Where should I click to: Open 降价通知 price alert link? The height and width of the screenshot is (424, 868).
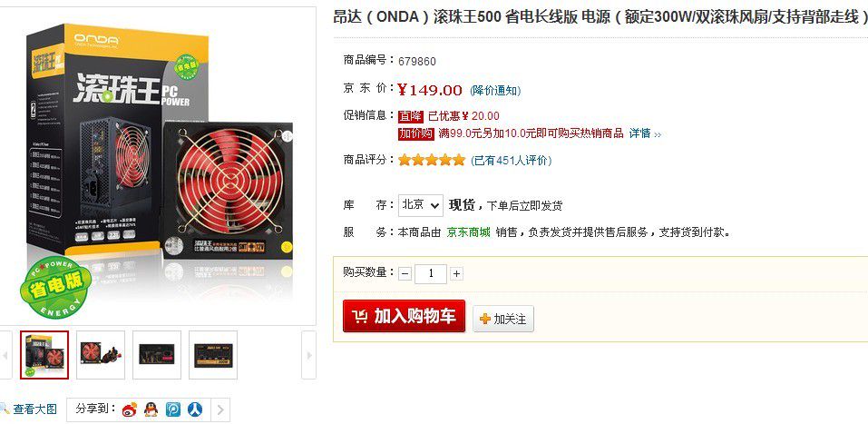pyautogui.click(x=495, y=91)
